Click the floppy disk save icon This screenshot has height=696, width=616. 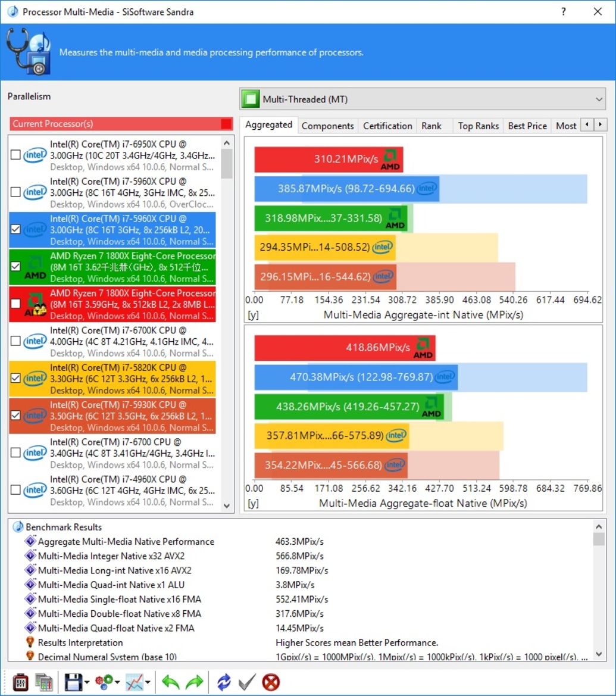click(x=73, y=682)
